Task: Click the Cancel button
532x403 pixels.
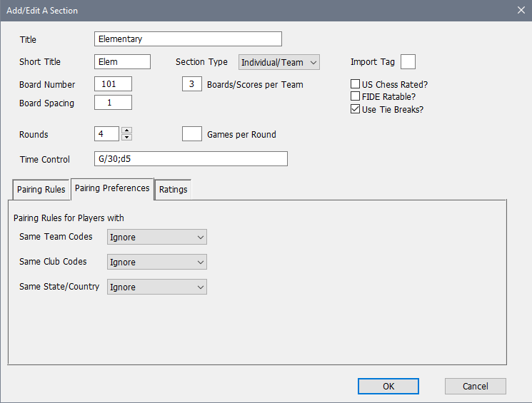Action: click(x=475, y=386)
